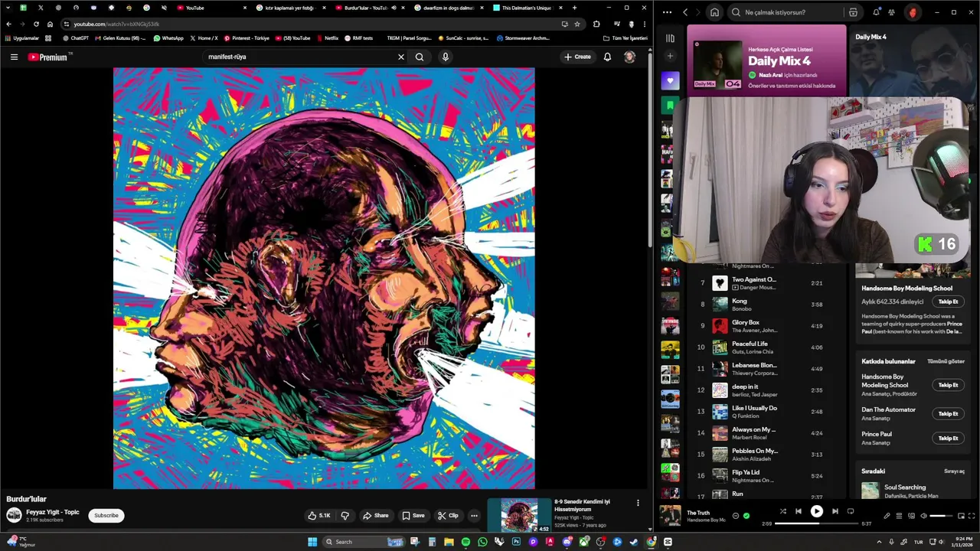980x551 pixels.
Task: Go to Spotify home
Action: coord(714,12)
